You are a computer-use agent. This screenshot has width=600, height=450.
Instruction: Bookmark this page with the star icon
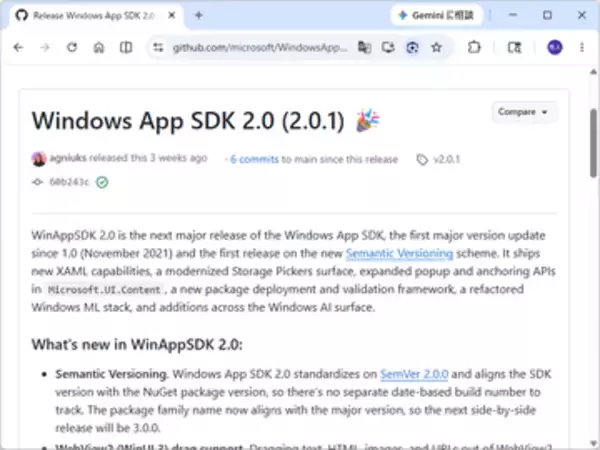click(436, 47)
